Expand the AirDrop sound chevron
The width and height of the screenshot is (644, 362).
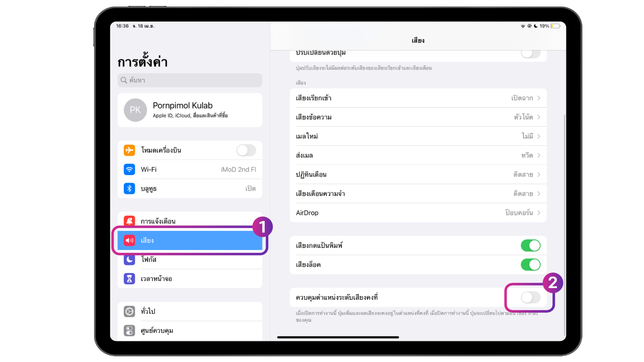point(538,213)
